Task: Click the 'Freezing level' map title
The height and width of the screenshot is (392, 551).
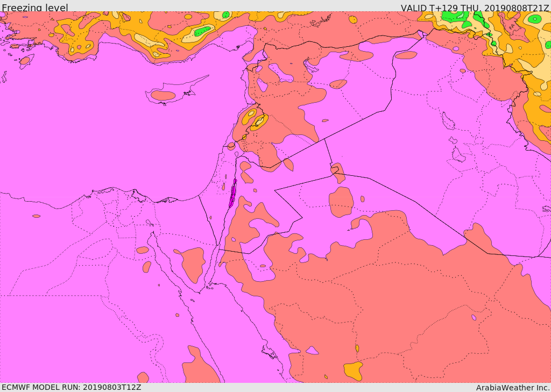Action: point(35,8)
